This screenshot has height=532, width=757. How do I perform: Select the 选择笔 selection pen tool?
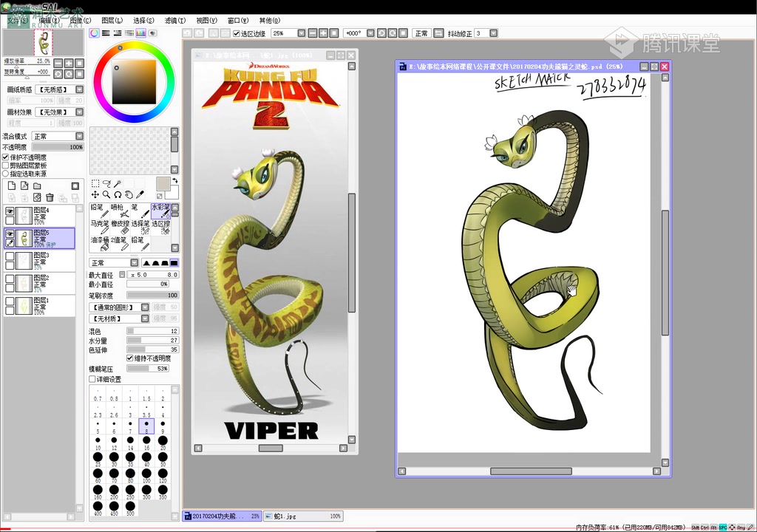coord(140,228)
